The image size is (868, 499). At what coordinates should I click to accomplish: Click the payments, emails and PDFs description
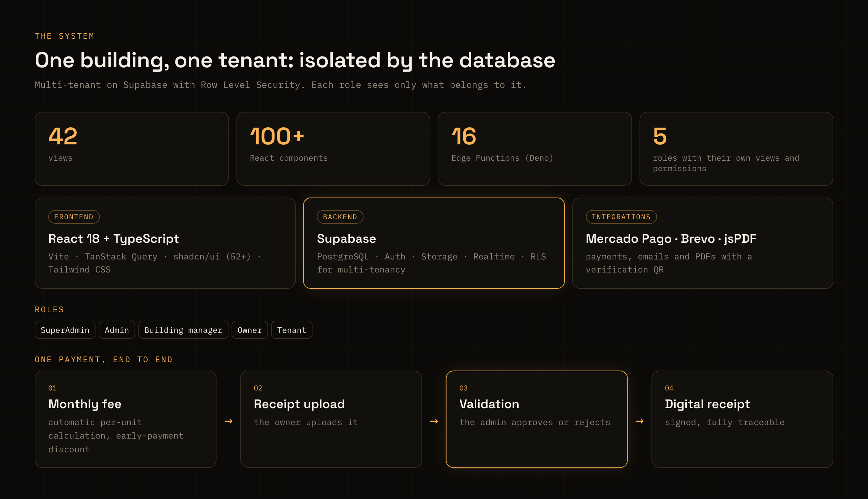tap(669, 263)
